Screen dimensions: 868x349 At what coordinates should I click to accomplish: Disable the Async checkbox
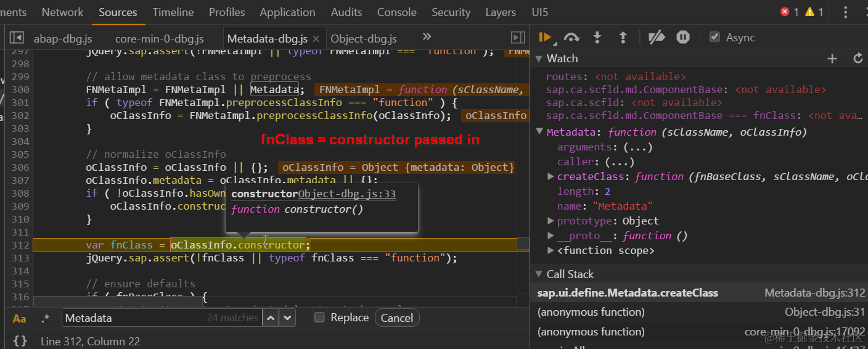[714, 38]
